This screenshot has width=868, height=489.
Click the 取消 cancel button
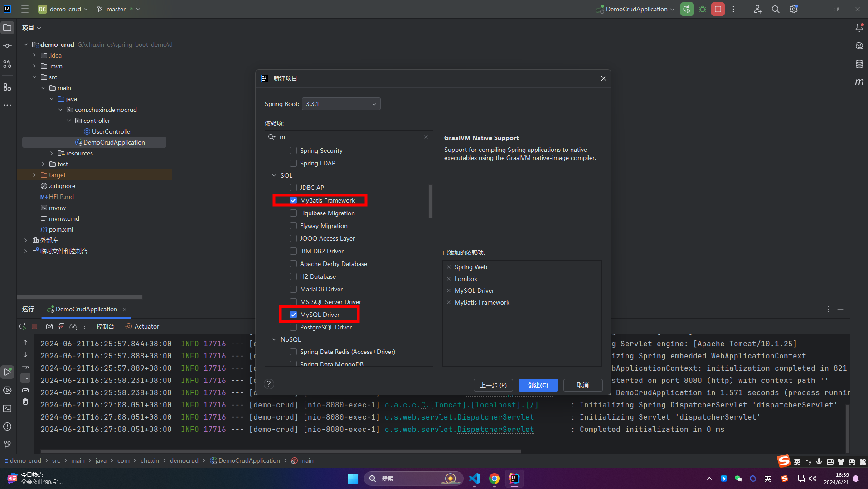tap(583, 385)
